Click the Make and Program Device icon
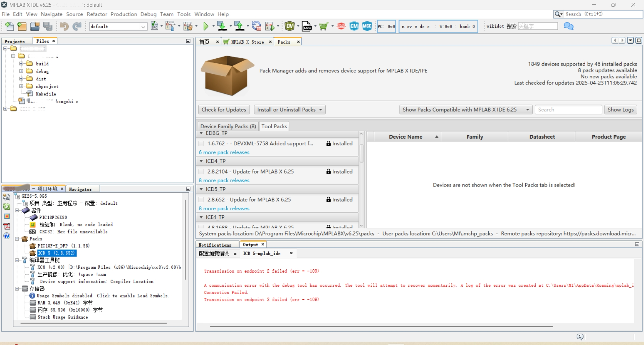The image size is (644, 345). click(222, 26)
